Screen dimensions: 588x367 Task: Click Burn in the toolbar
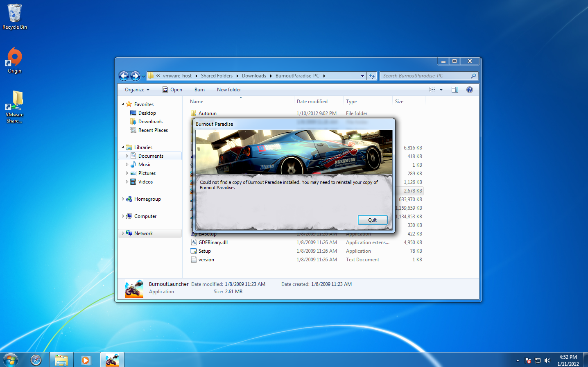(199, 90)
